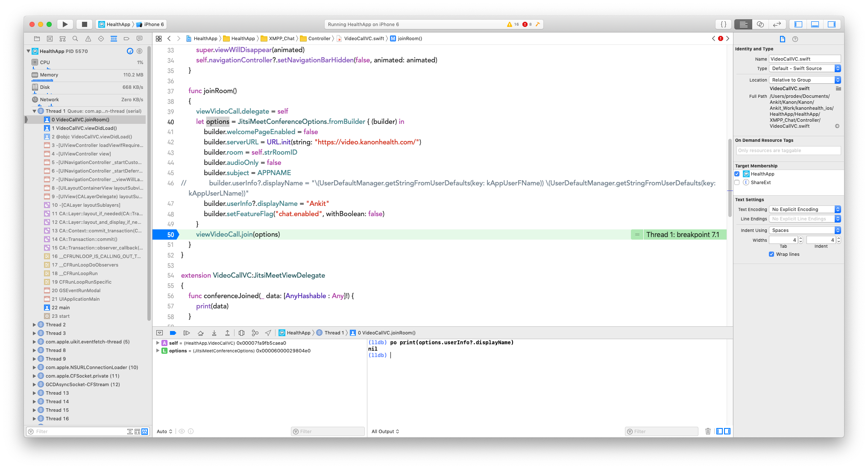Show the Quick Help inspector
Image resolution: width=868 pixels, height=469 pixels.
click(x=795, y=39)
